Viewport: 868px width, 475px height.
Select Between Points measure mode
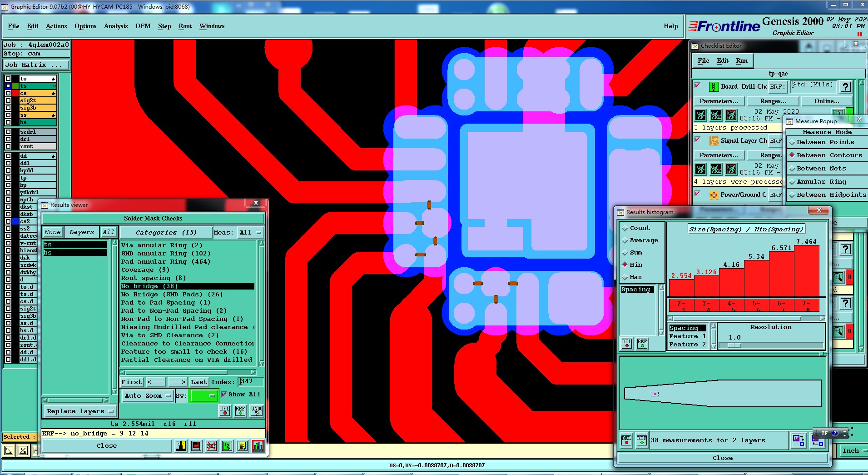(825, 142)
